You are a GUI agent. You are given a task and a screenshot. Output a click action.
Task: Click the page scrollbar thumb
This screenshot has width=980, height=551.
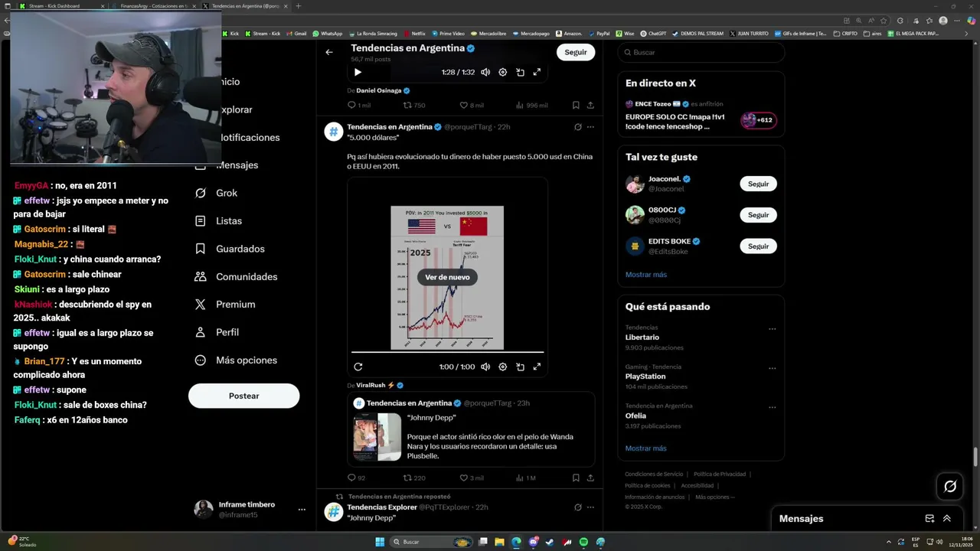coord(975,457)
